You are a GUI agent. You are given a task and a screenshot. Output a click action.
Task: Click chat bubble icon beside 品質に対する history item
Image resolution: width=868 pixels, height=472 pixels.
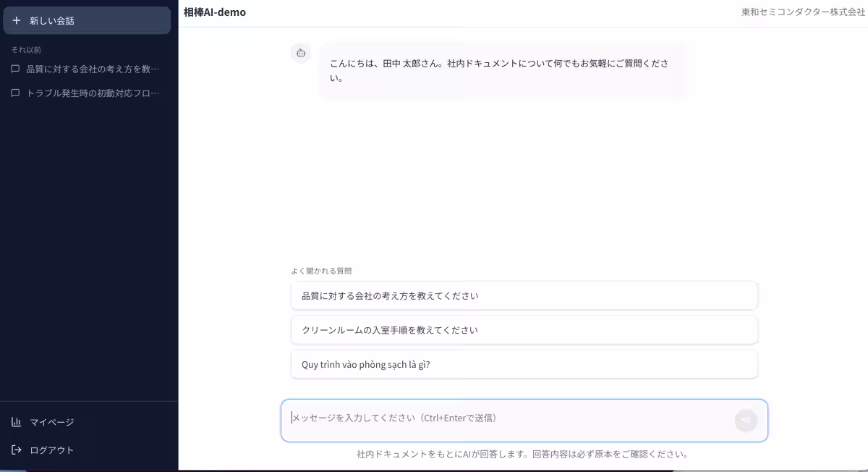[x=15, y=69]
